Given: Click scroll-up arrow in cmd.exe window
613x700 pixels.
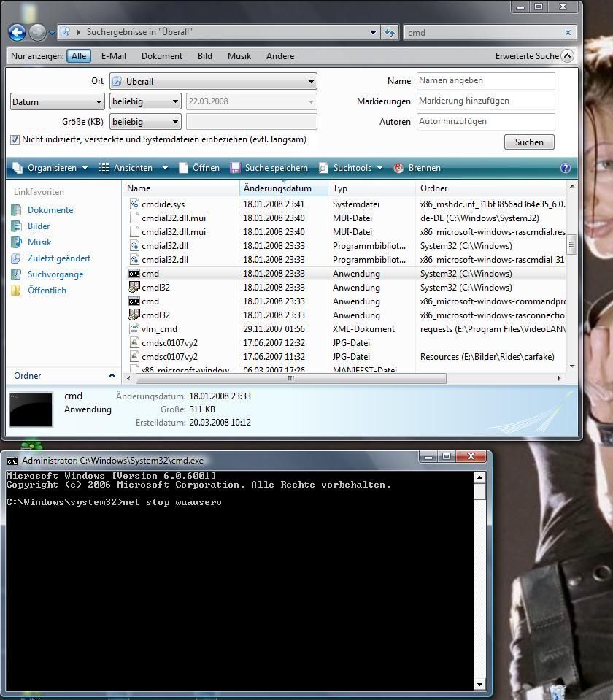Looking at the screenshot, I should coord(479,477).
